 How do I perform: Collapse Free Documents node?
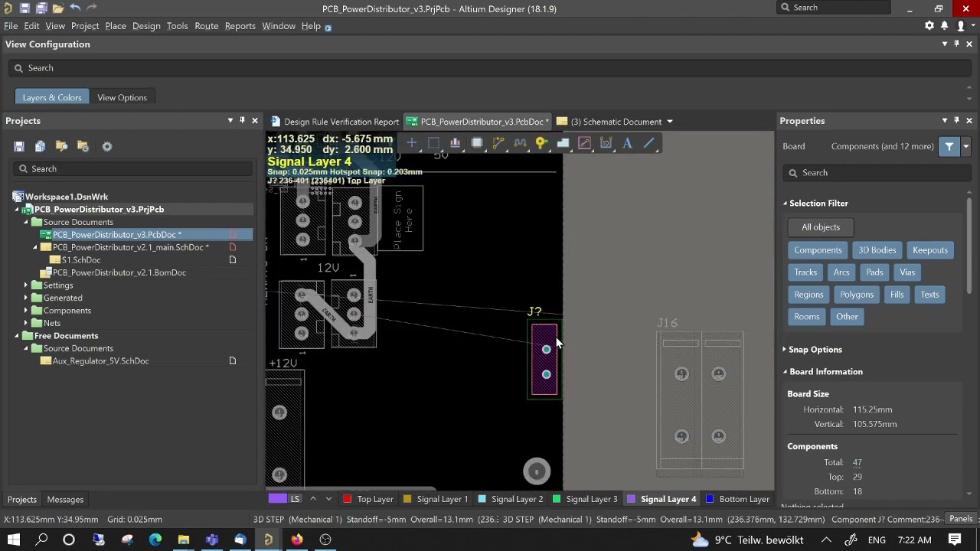[x=17, y=336]
